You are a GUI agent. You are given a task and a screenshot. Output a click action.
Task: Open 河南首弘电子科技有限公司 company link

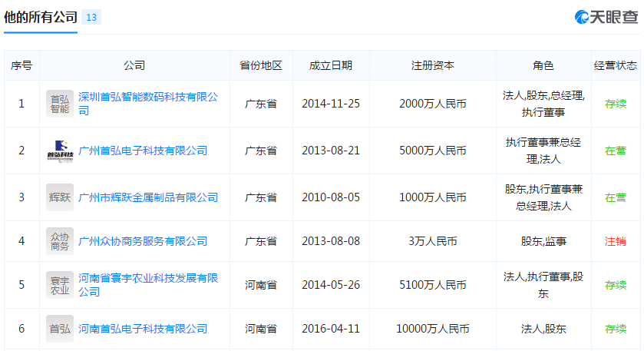click(x=143, y=329)
